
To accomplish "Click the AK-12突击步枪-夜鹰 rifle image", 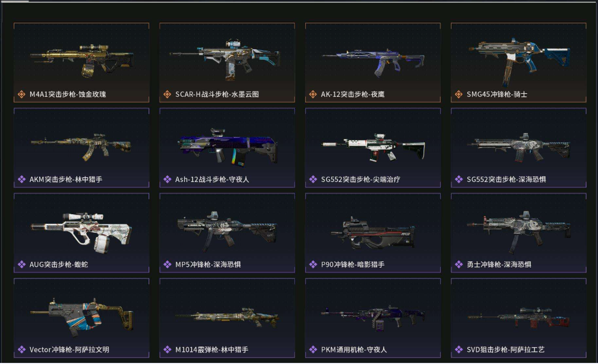I will 373,62.
